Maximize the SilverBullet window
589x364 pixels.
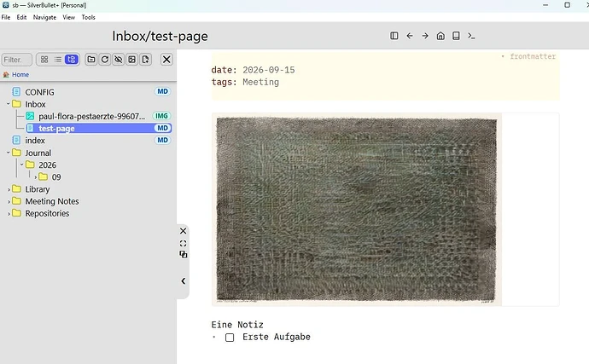(x=567, y=5)
